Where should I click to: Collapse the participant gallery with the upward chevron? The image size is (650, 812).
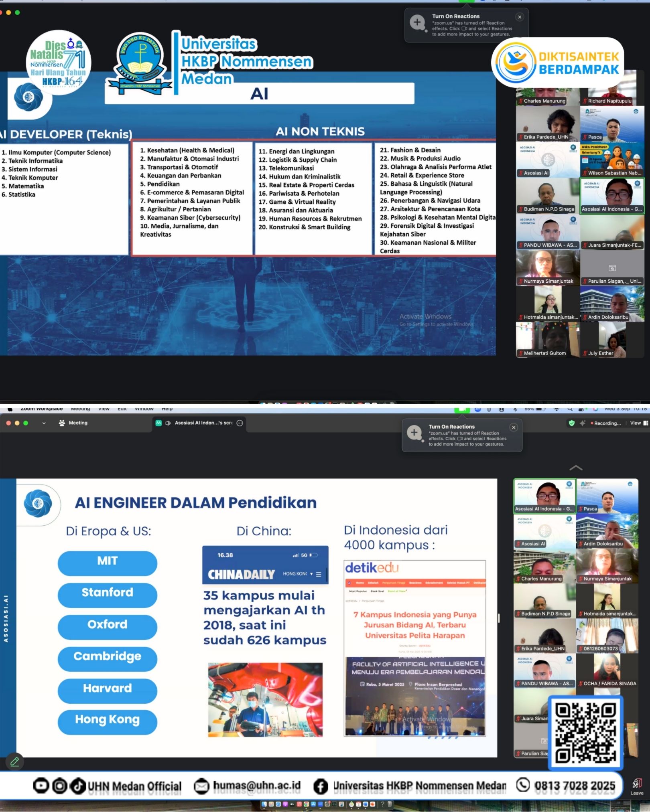click(x=576, y=468)
